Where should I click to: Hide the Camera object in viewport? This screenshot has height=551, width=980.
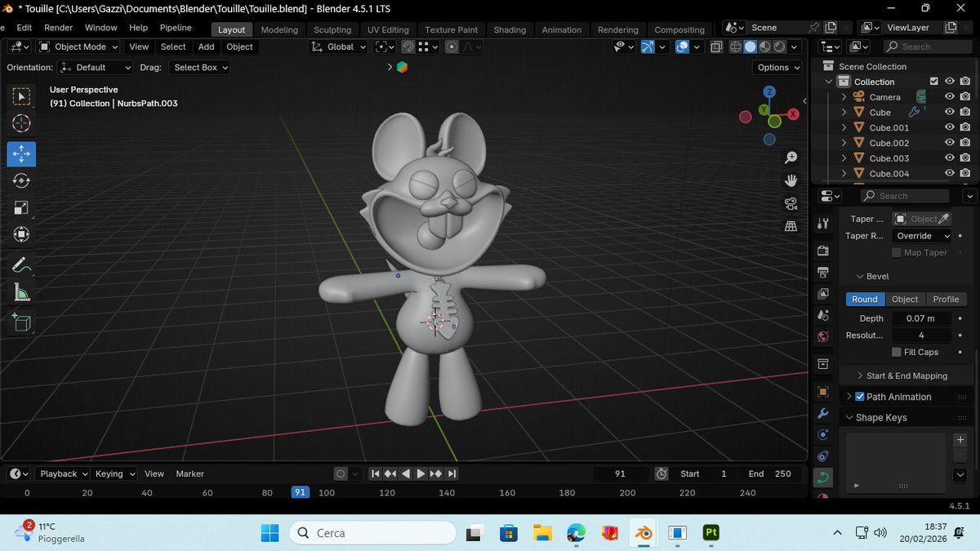[950, 96]
